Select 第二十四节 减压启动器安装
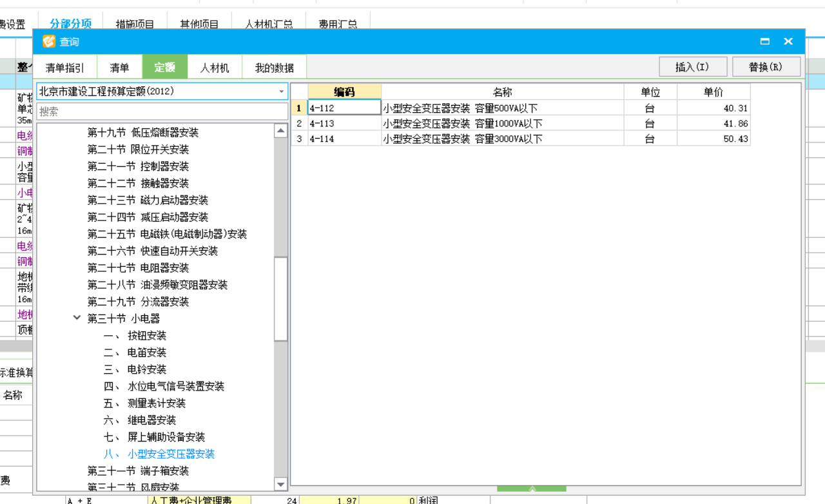 [x=148, y=217]
